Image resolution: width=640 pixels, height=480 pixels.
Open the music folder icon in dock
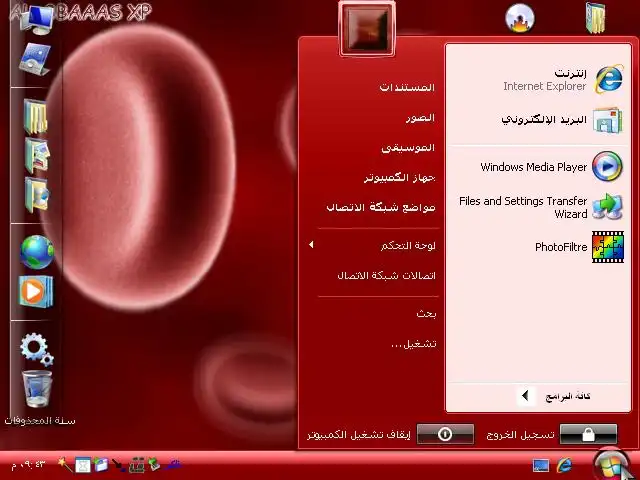[x=37, y=195]
